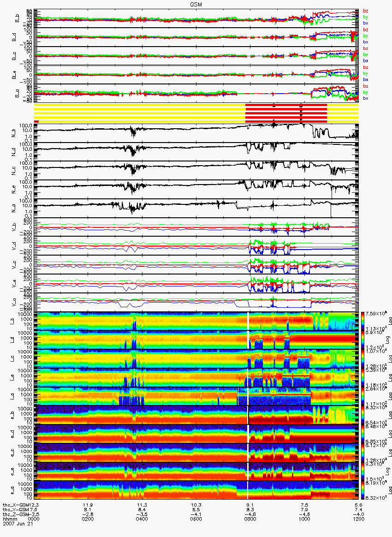
Task: Click the bx legend entry beside B_b panel
Action: pos(366,23)
